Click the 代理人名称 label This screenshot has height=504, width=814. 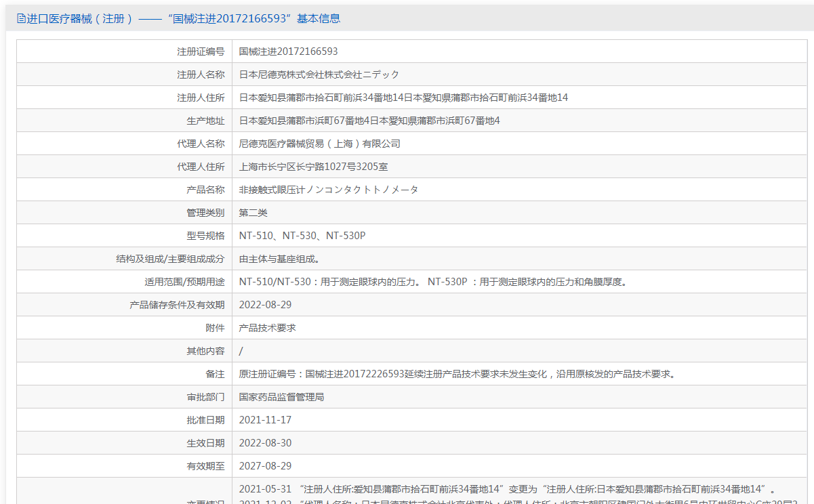coord(201,144)
